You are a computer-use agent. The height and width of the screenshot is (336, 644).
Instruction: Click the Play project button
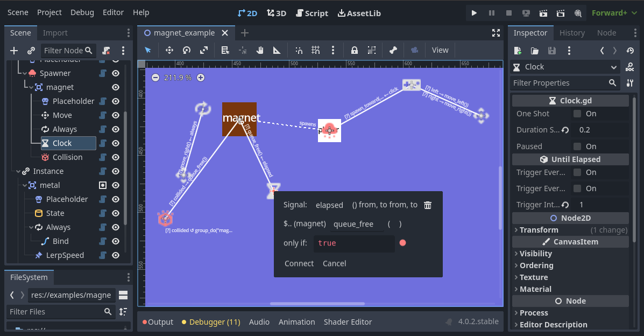474,13
